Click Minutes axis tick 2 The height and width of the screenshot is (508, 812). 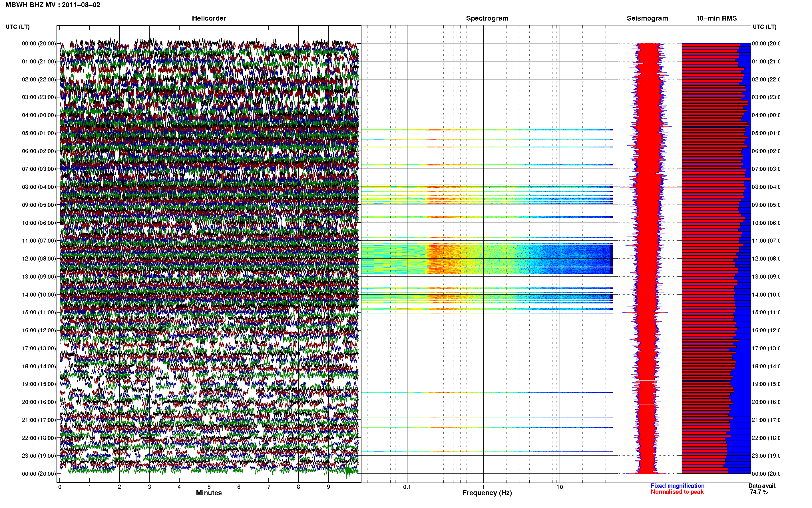[120, 487]
